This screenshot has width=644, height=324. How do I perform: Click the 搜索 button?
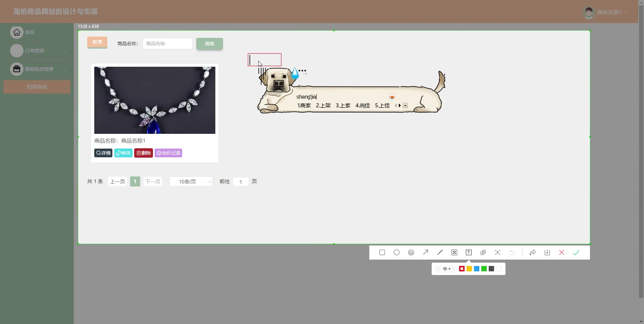(210, 44)
